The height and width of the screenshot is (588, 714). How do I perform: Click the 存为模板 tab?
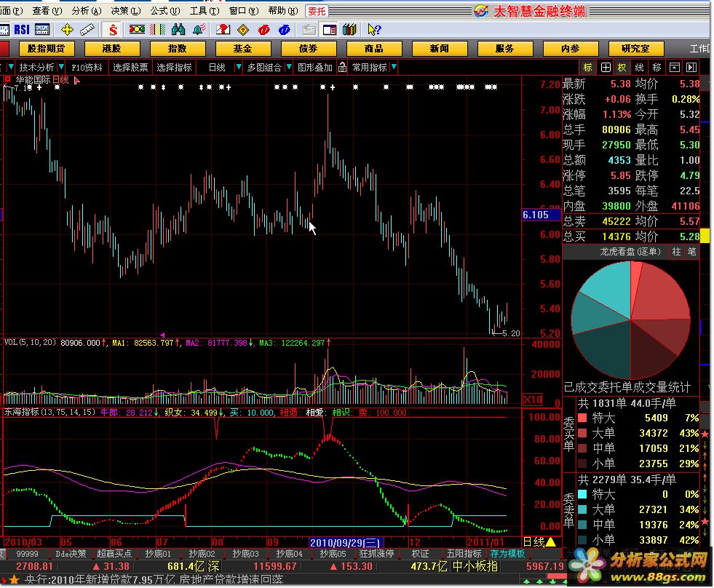click(x=507, y=554)
